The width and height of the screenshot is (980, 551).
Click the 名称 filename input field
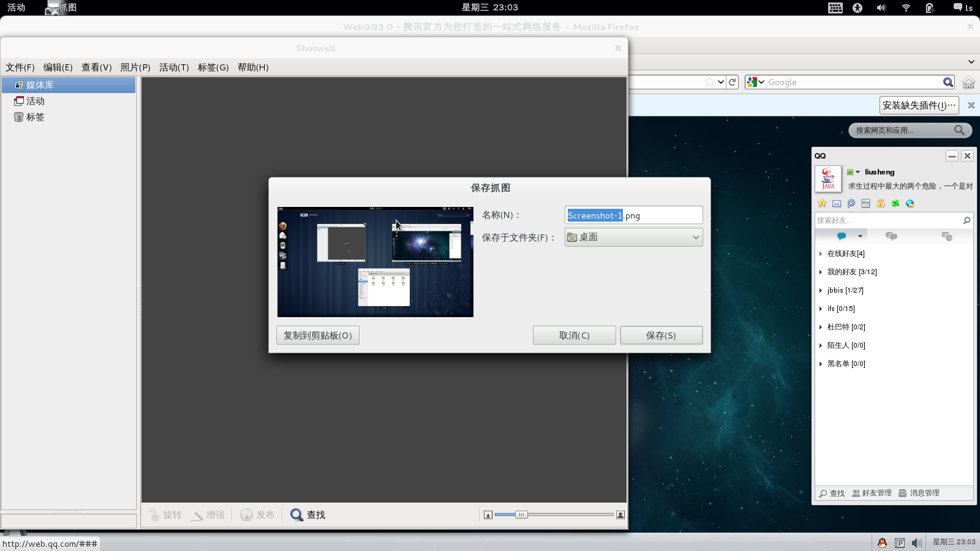click(633, 215)
